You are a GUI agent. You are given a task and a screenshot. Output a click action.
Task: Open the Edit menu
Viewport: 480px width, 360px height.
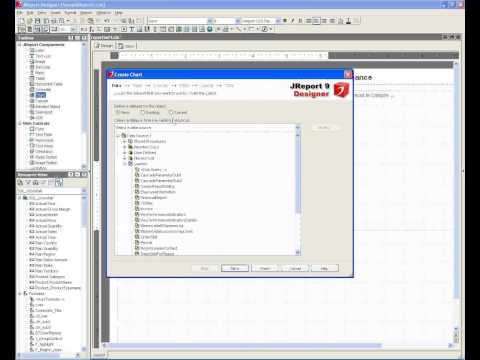pyautogui.click(x=30, y=13)
